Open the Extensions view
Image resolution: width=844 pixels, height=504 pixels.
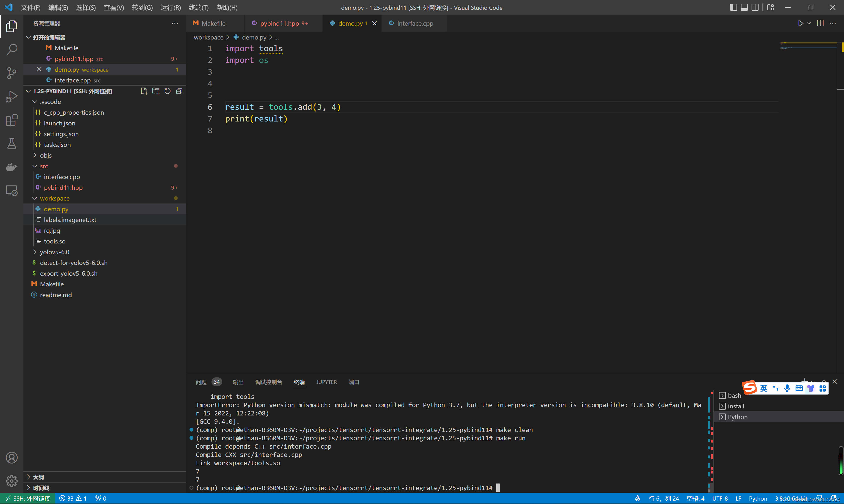tap(11, 120)
